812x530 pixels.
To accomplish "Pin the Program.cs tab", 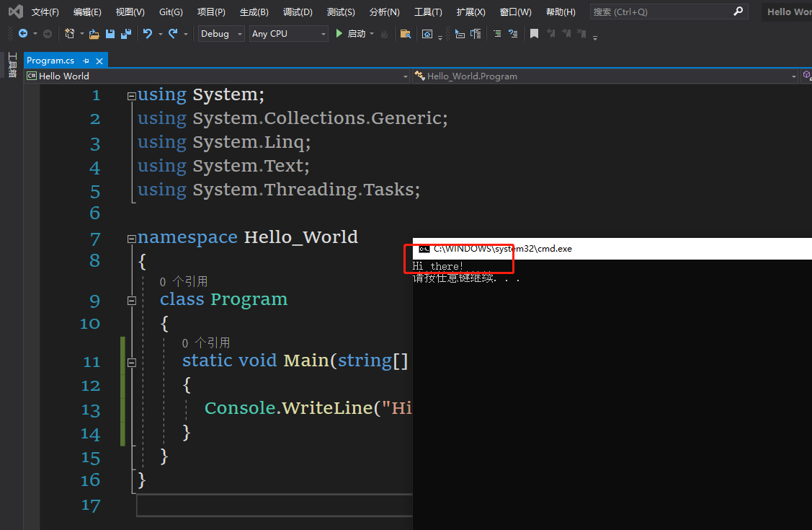I will (86, 61).
